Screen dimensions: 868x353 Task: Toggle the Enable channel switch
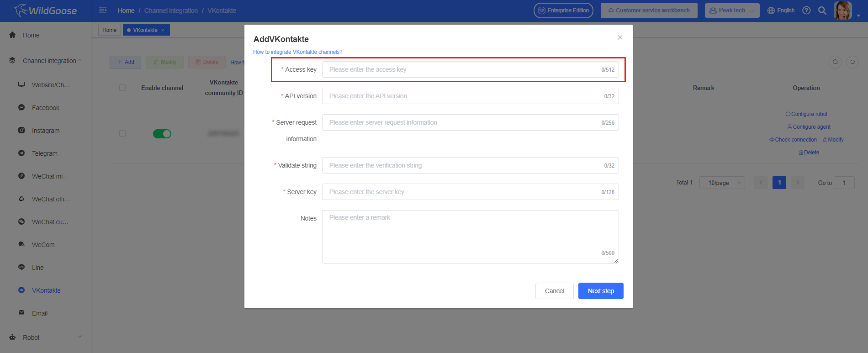[162, 134]
